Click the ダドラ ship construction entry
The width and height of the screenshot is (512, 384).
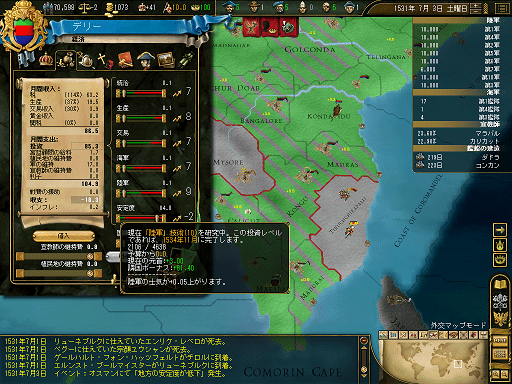pyautogui.click(x=457, y=157)
